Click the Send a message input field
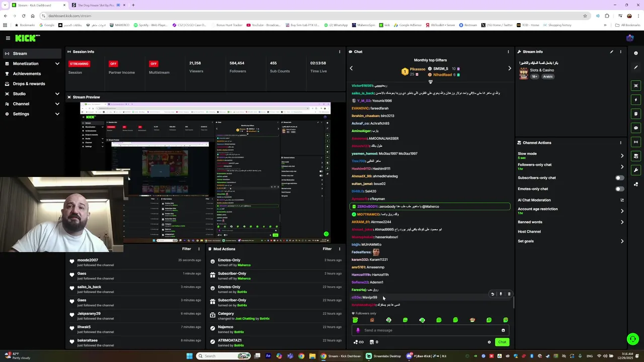Screen dimensions: 644x362 pos(430,330)
